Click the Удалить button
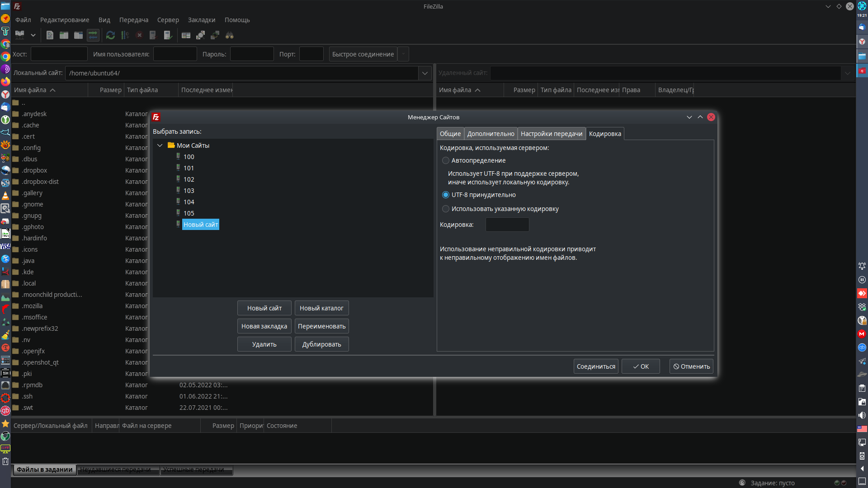868x488 pixels. pyautogui.click(x=264, y=344)
